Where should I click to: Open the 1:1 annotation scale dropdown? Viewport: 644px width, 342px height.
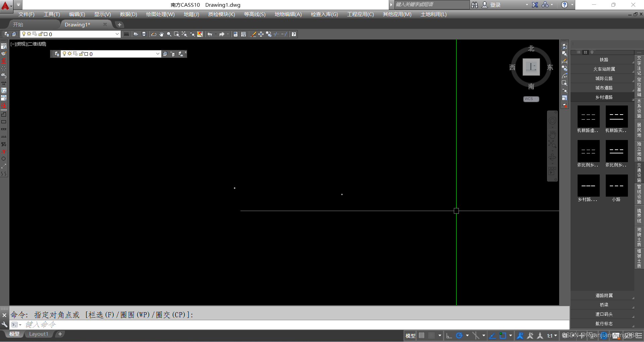(x=552, y=335)
